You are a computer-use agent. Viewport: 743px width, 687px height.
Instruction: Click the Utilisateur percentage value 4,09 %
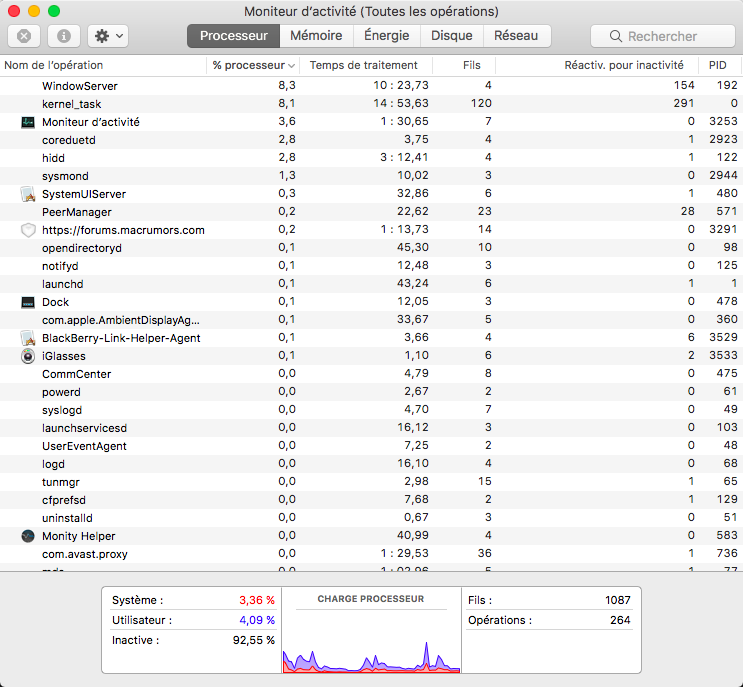tap(257, 620)
